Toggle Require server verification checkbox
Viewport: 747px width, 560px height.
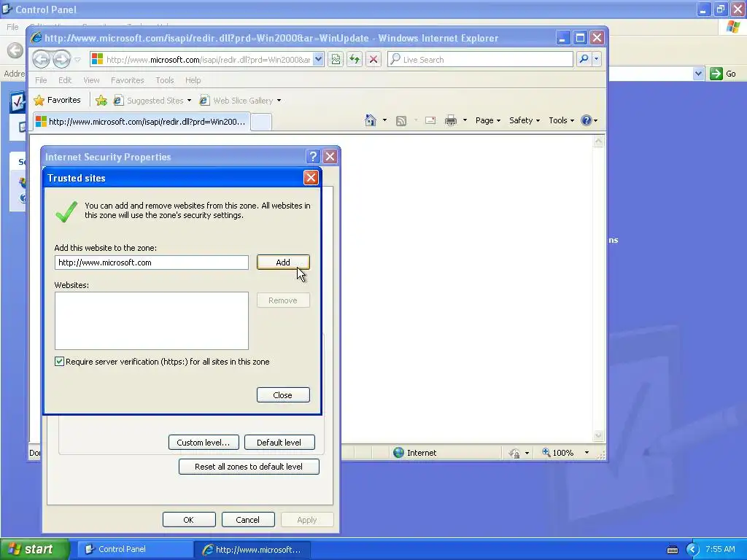pyautogui.click(x=60, y=362)
